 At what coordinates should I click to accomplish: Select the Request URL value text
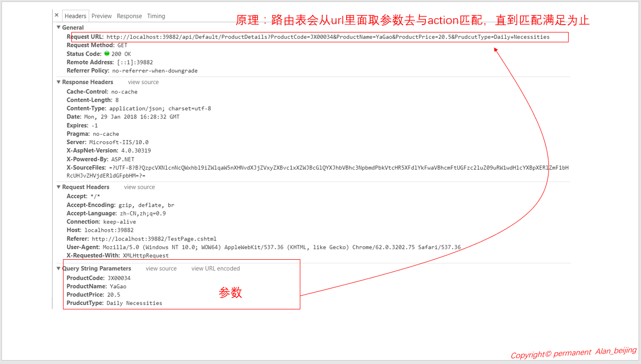click(328, 37)
